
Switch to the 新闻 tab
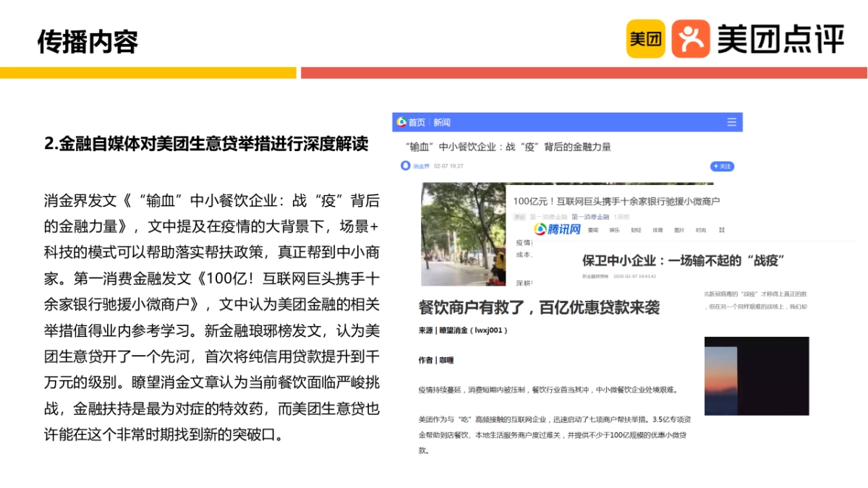pyautogui.click(x=441, y=121)
